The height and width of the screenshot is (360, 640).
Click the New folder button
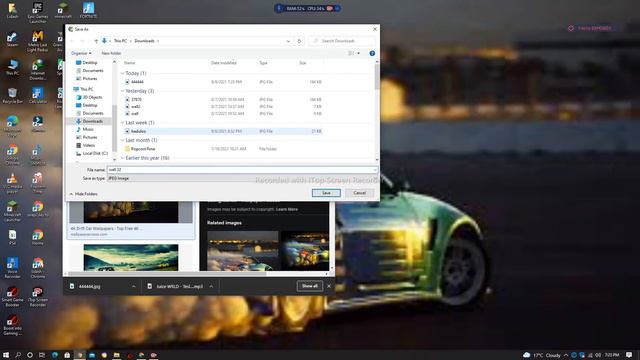click(x=111, y=53)
